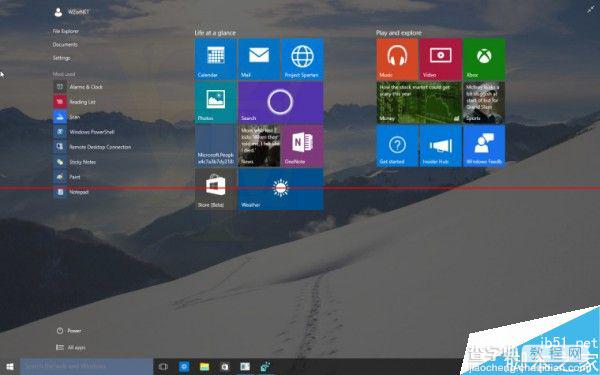600x375 pixels.
Task: Open the orange Music tile
Action: click(x=397, y=59)
